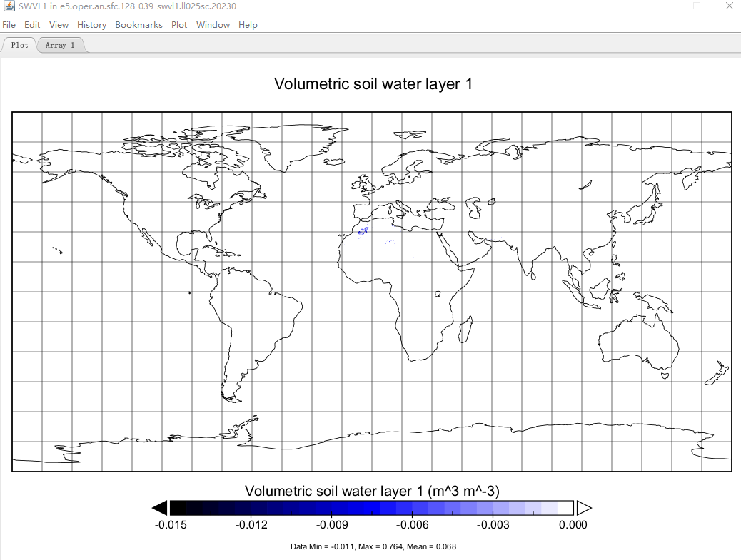Open the Edit menu
The height and width of the screenshot is (560, 741).
(x=32, y=24)
